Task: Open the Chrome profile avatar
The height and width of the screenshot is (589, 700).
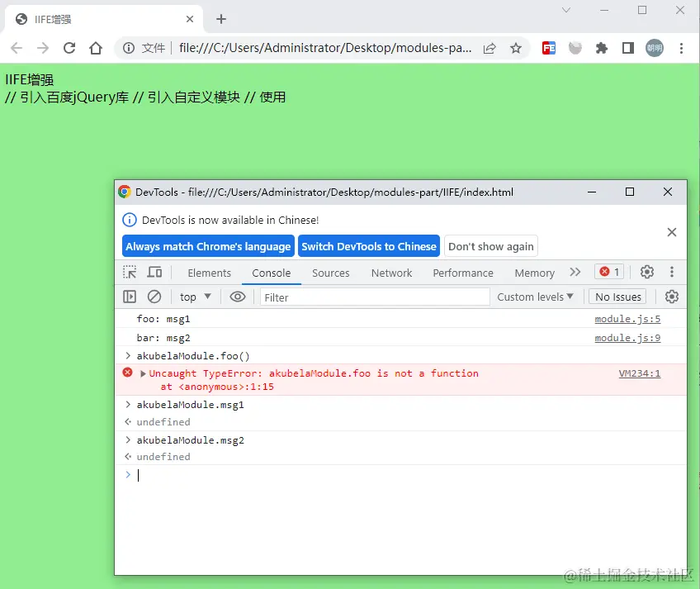Action: click(655, 48)
